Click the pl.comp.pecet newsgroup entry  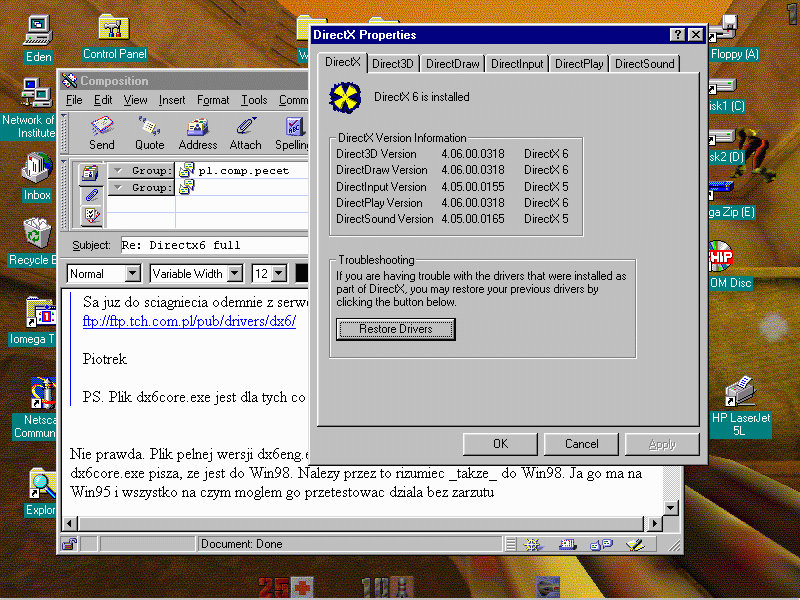coord(243,170)
